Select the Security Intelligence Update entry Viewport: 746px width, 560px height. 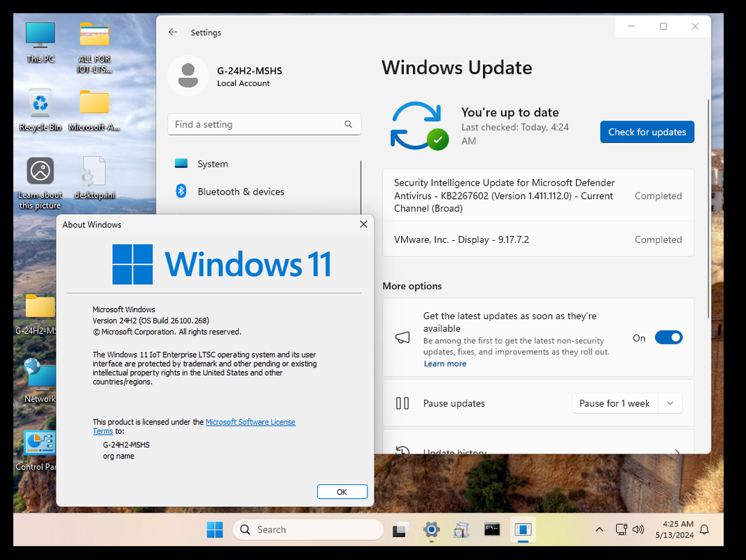tap(538, 195)
